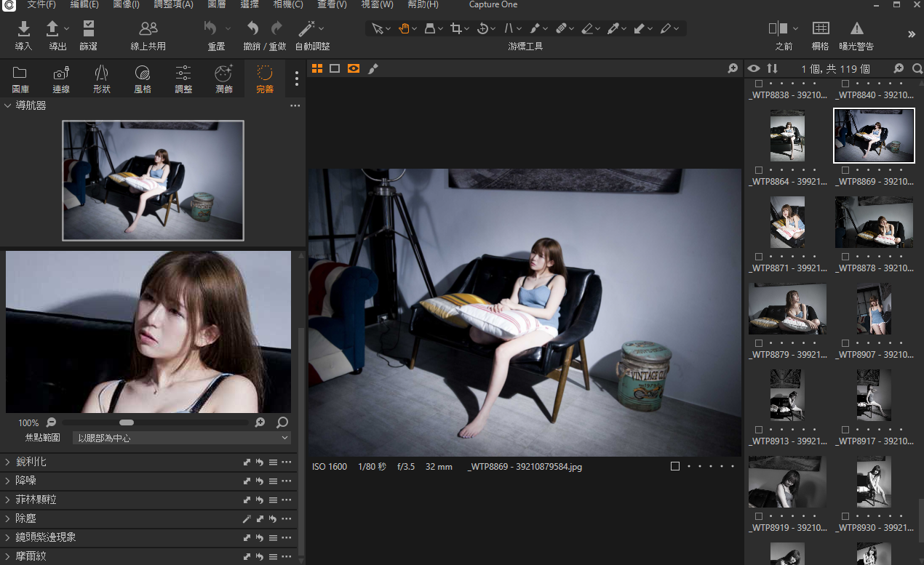Click the 重置 (Reset) arrow icon

(211, 28)
